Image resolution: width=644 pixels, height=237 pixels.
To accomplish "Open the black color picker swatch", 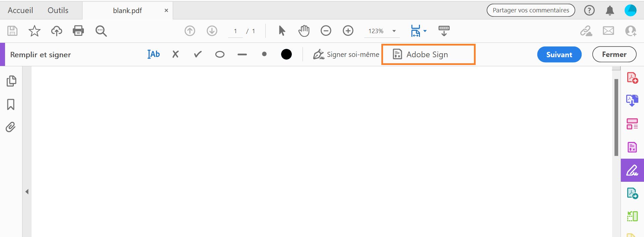I will pyautogui.click(x=286, y=54).
